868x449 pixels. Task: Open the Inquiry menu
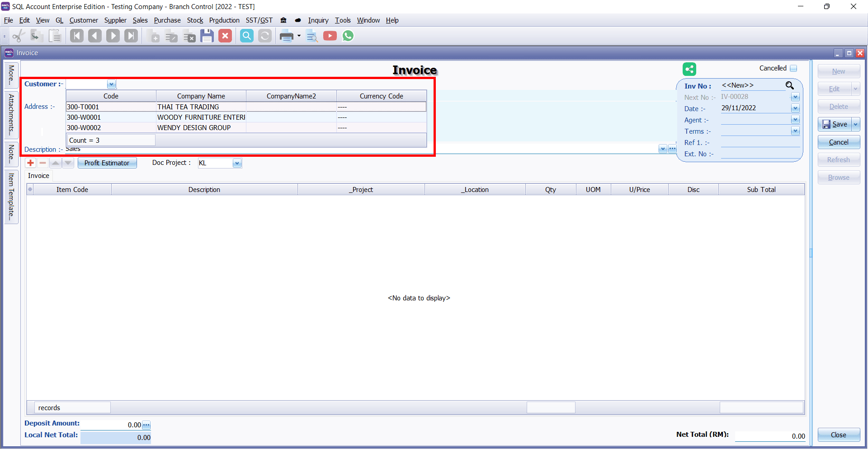coord(318,20)
